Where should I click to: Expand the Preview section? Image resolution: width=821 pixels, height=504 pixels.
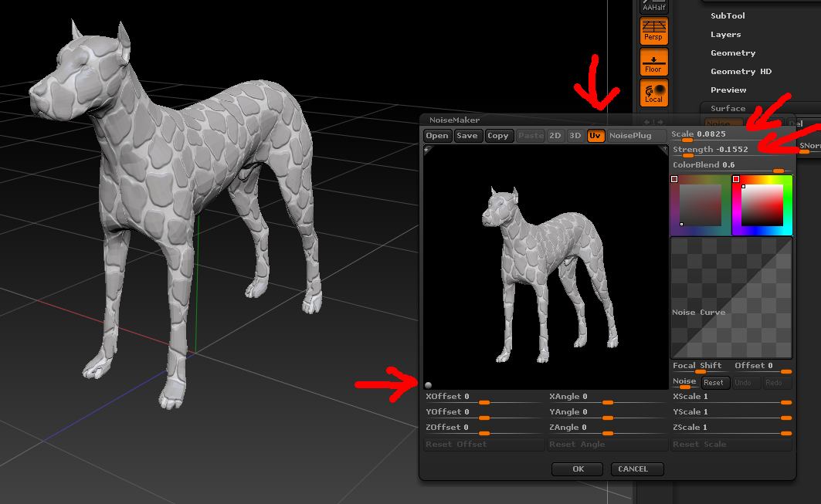(728, 90)
